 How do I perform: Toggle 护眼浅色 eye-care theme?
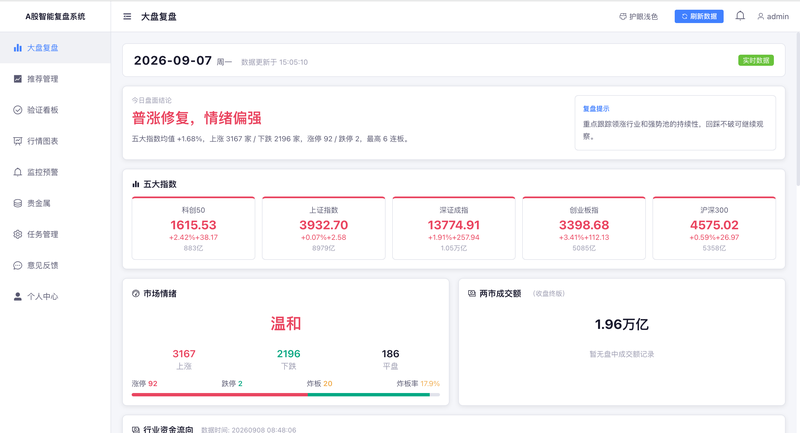[x=638, y=17]
